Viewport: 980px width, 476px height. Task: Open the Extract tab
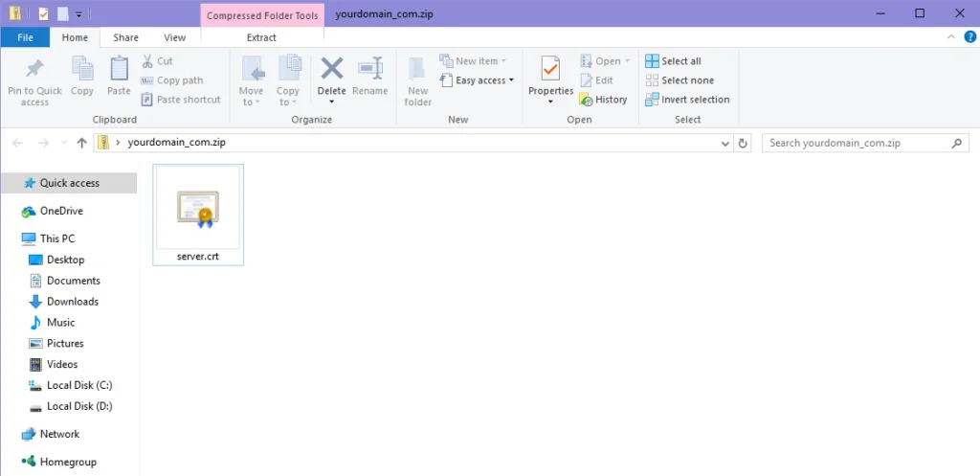click(x=261, y=37)
